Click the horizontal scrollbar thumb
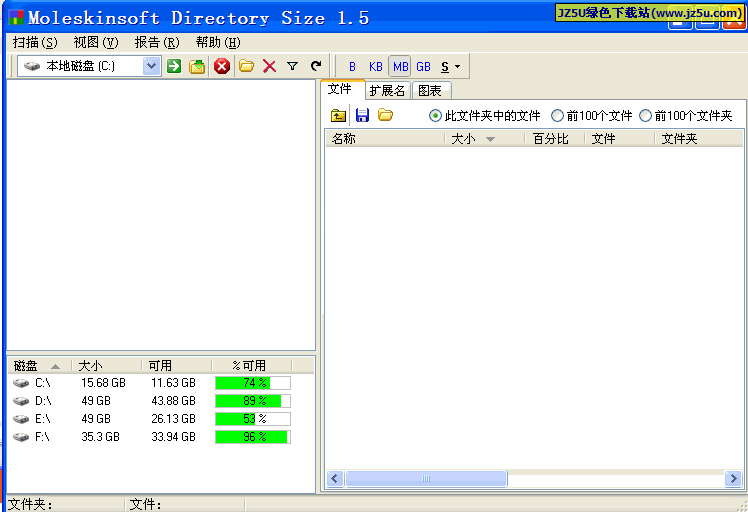748x512 pixels. coord(426,478)
